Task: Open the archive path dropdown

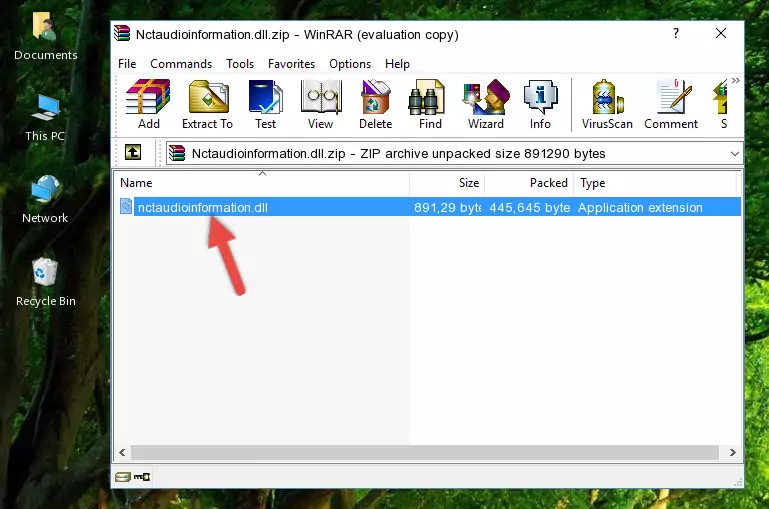Action: click(734, 153)
